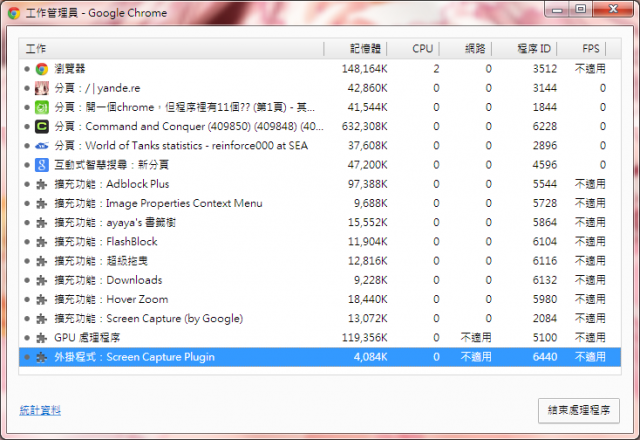Select the GPU 處理程序 row
640x440 pixels.
click(x=320, y=338)
